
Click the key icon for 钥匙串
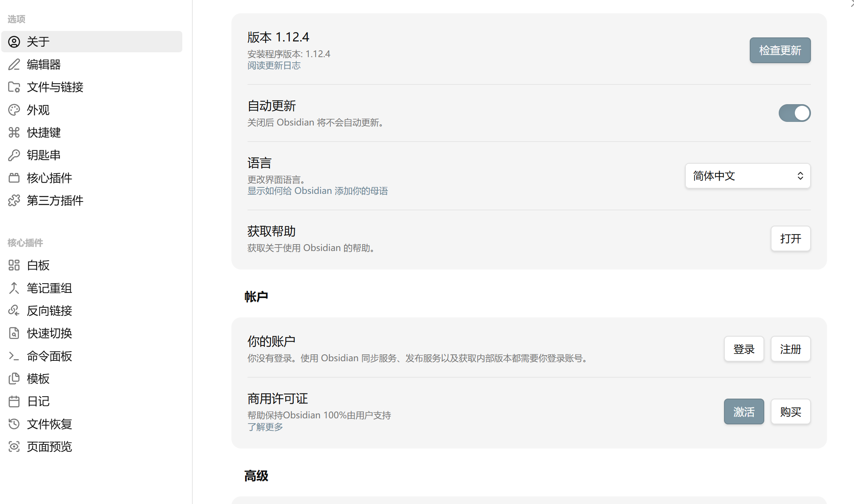coord(14,155)
